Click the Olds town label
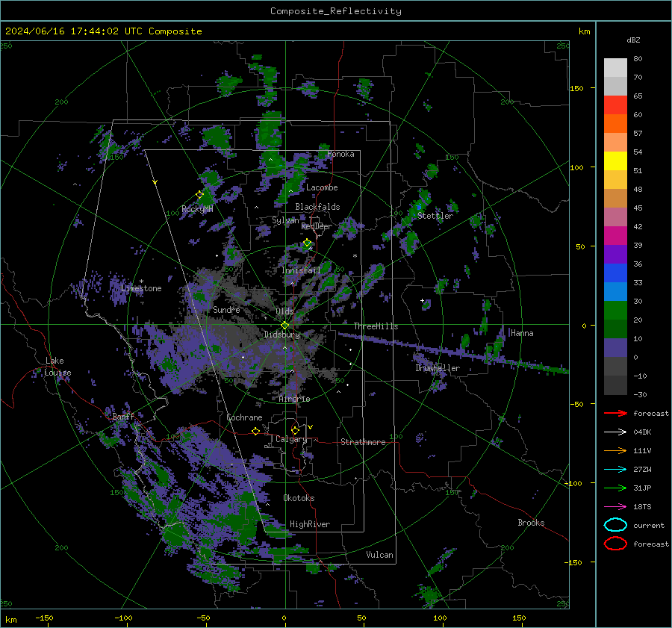 click(x=284, y=311)
